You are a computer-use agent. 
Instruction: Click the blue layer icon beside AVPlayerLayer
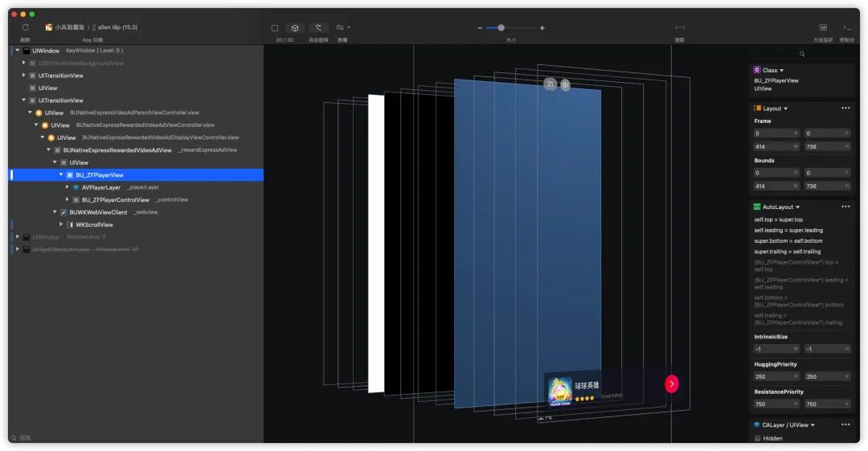(76, 187)
